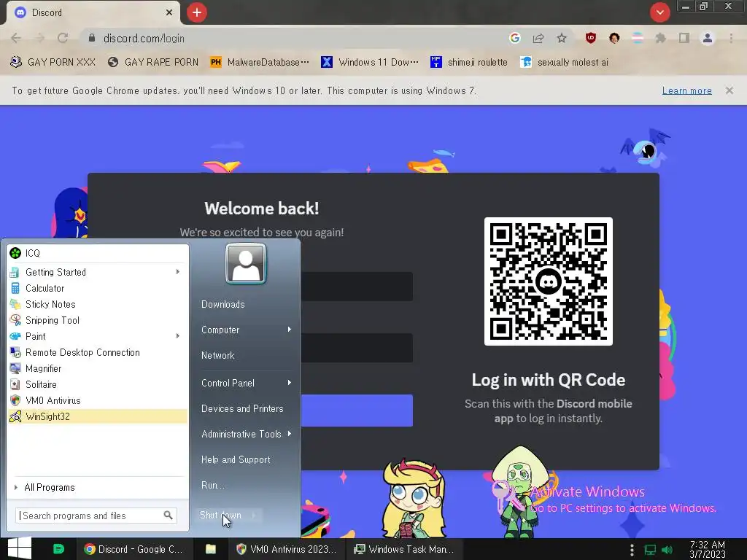Open the green chat app taskbar icon
This screenshot has height=560, width=747.
coord(58,549)
